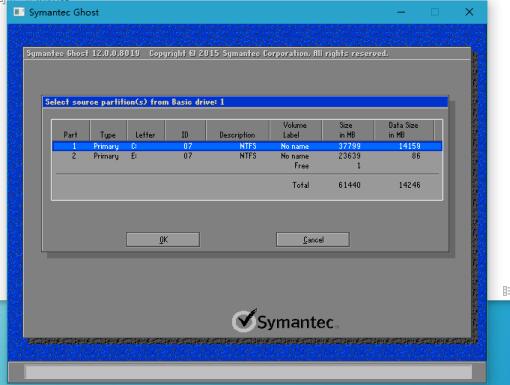Image resolution: width=510 pixels, height=385 pixels.
Task: Click the Data Size in MB header
Action: [x=403, y=130]
